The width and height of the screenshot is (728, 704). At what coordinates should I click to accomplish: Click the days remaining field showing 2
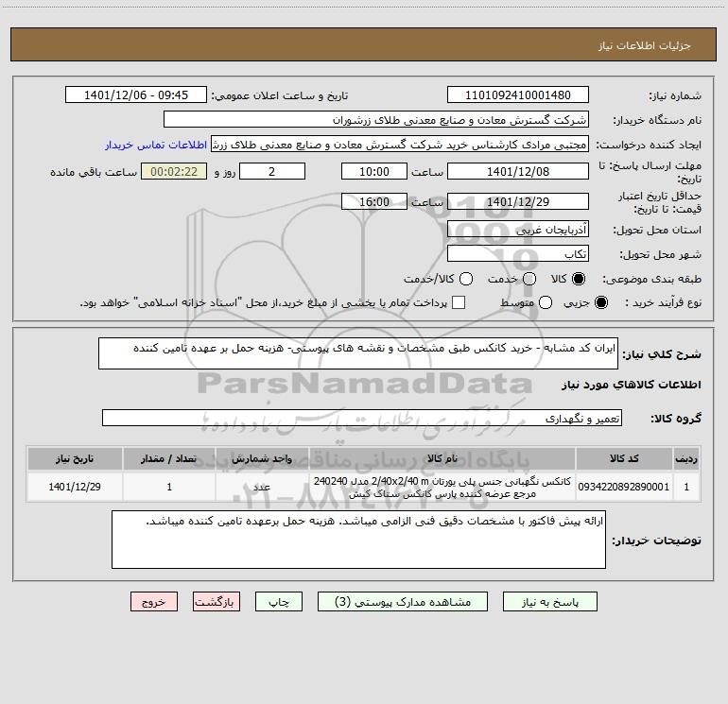point(272,171)
